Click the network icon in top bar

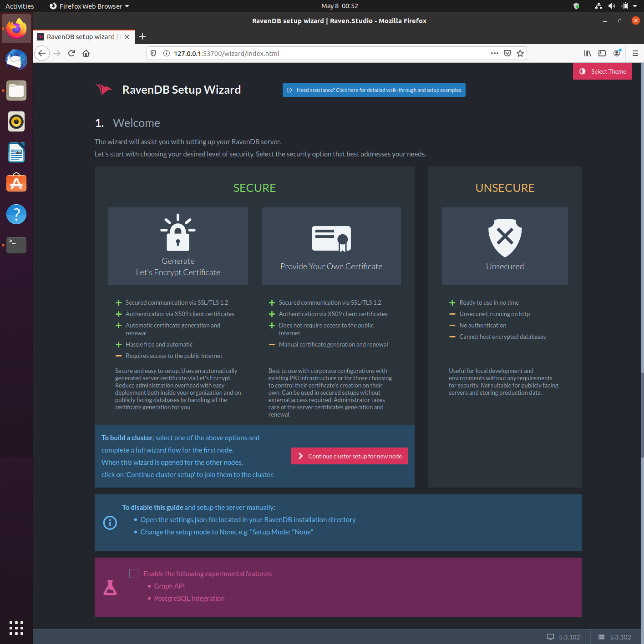(x=598, y=6)
